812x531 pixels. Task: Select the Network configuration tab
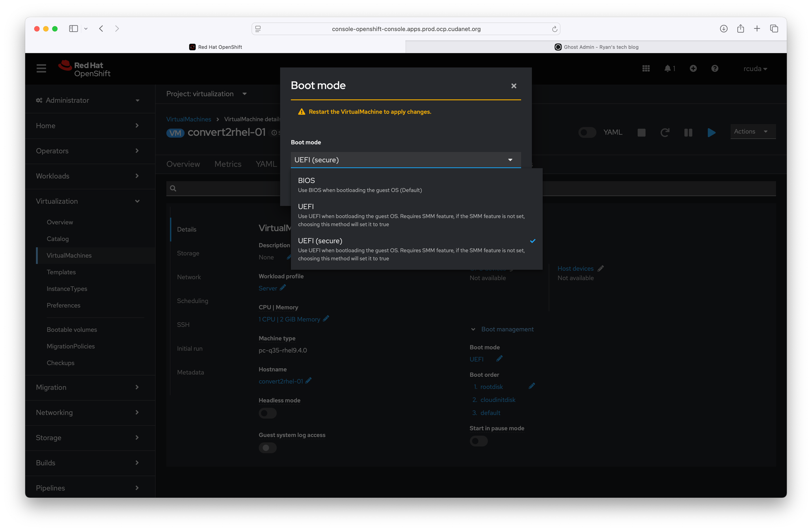[x=189, y=277]
